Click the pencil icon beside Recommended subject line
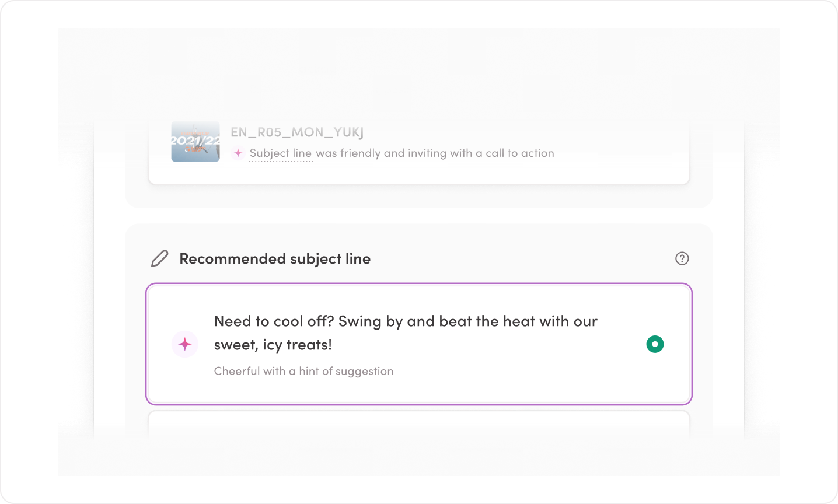838x504 pixels. point(159,258)
